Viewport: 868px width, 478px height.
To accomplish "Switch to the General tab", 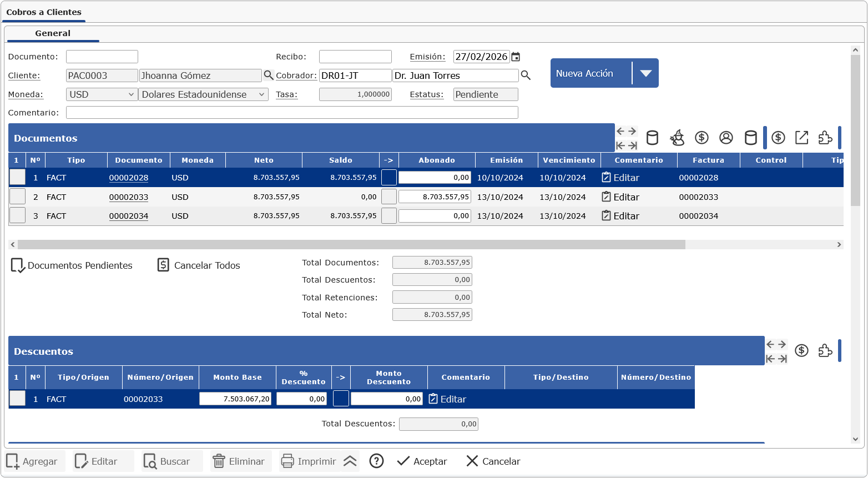I will tap(53, 33).
